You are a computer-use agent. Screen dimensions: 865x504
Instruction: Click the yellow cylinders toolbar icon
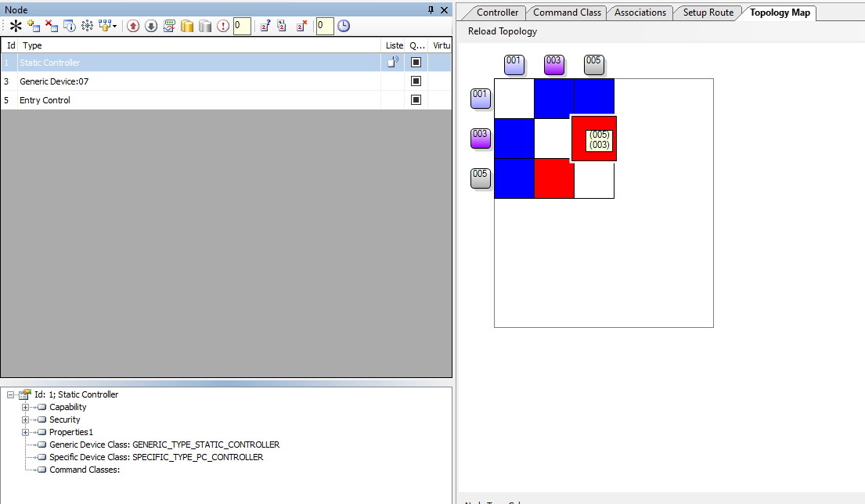point(187,26)
